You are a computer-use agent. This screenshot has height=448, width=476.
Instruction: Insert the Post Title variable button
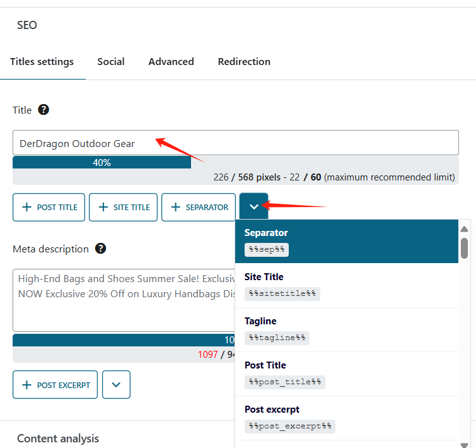click(x=49, y=207)
